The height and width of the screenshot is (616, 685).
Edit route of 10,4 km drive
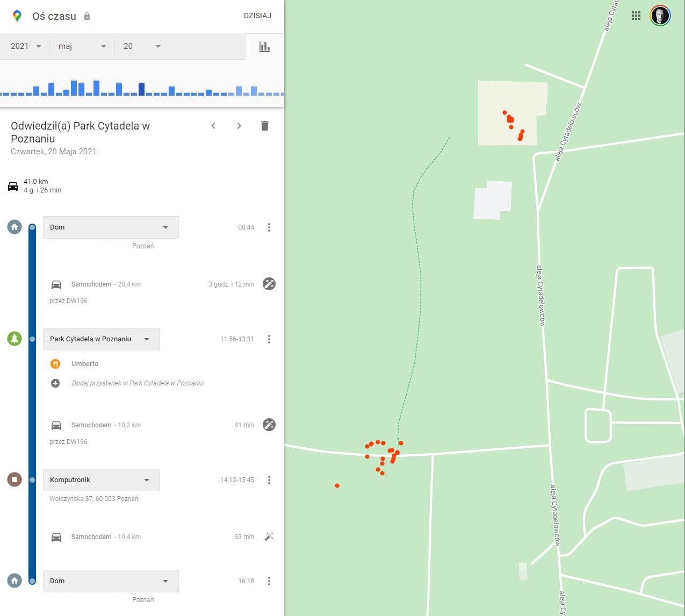(269, 536)
